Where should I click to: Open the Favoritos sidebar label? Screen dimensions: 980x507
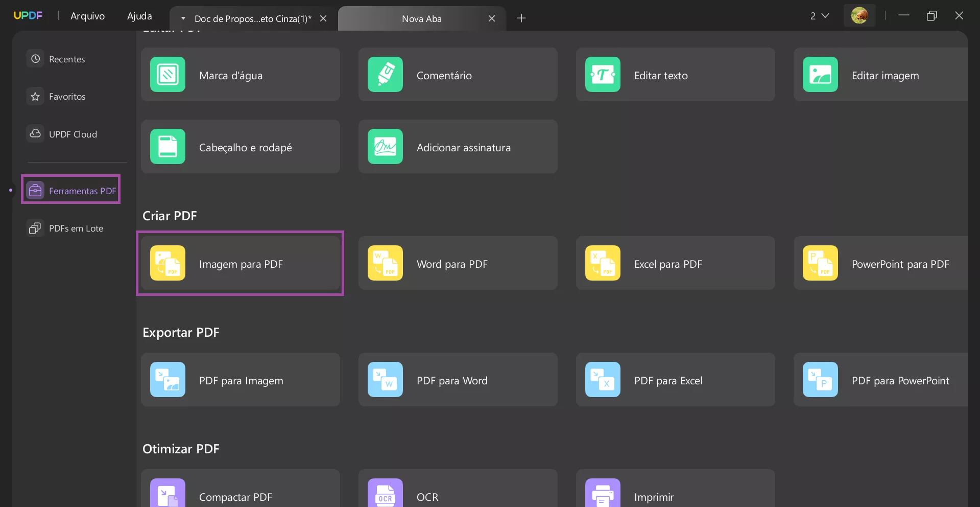pyautogui.click(x=67, y=97)
